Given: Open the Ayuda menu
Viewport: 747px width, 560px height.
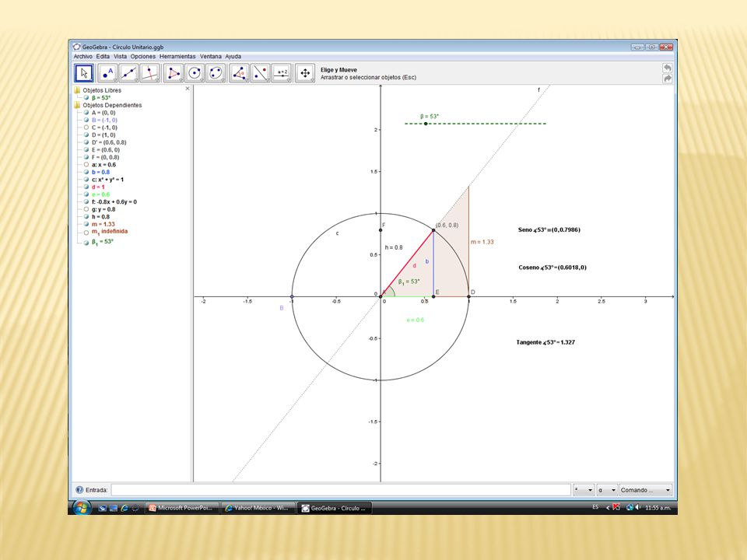Looking at the screenshot, I should 233,56.
